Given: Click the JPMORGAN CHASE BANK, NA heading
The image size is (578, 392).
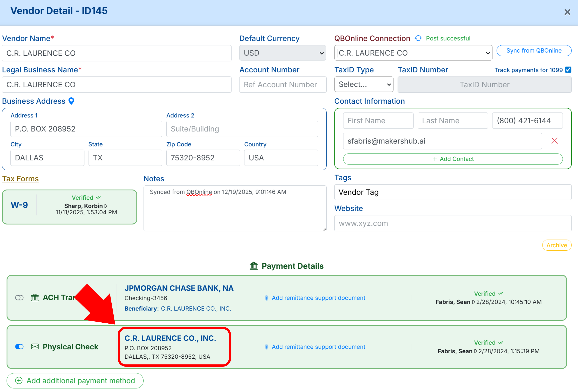Looking at the screenshot, I should 179,288.
